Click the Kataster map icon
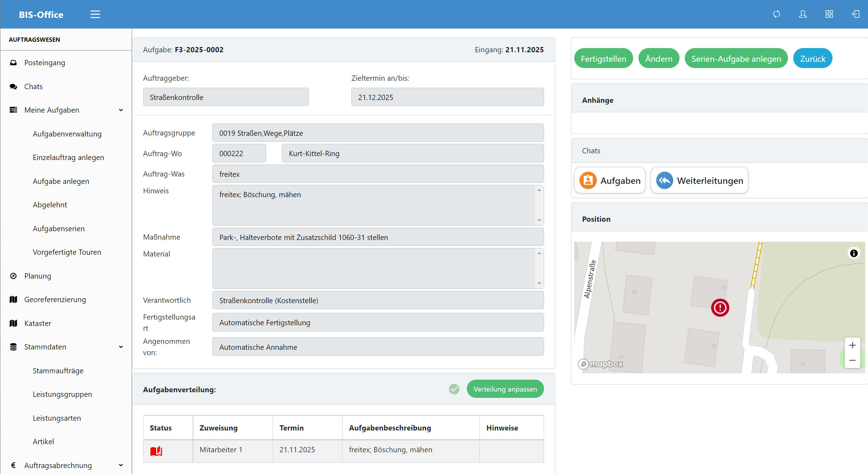This screenshot has height=474, width=868. click(13, 323)
